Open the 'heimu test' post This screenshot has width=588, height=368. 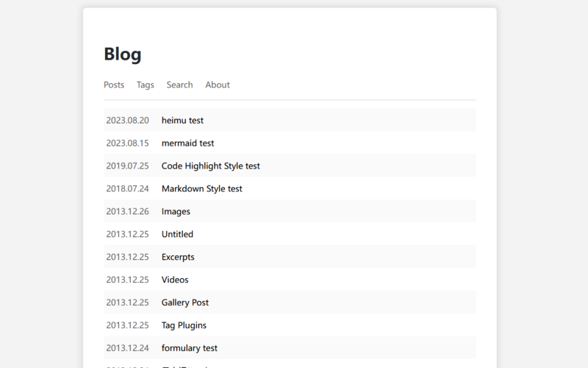182,120
